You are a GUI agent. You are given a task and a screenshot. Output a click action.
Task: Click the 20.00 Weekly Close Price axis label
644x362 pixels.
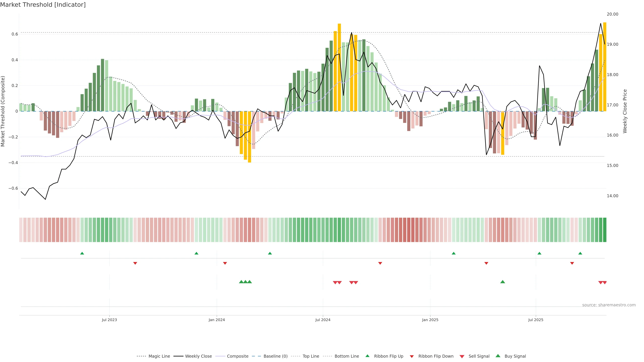[x=612, y=14]
